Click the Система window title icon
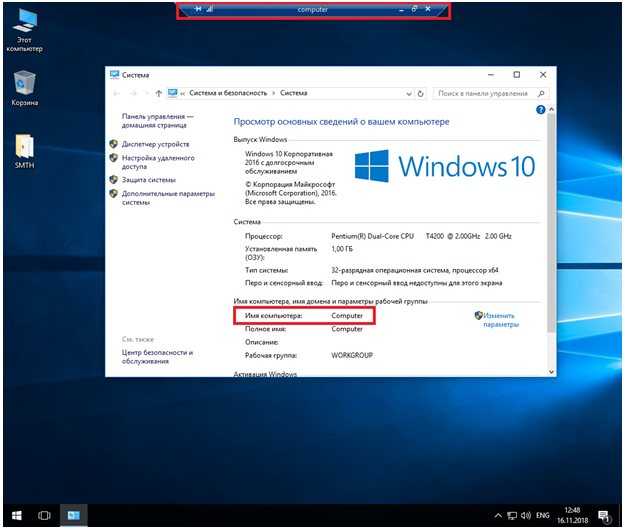The image size is (625, 530). [x=114, y=75]
